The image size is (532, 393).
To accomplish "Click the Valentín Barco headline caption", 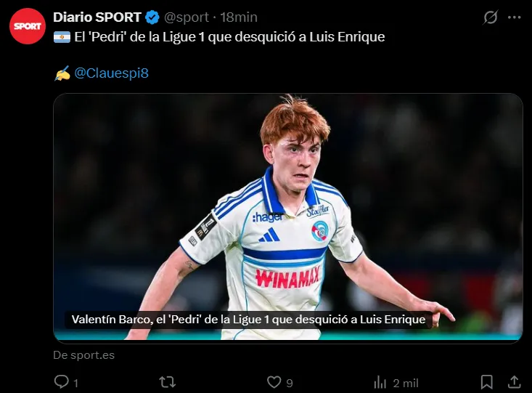I will pos(248,320).
